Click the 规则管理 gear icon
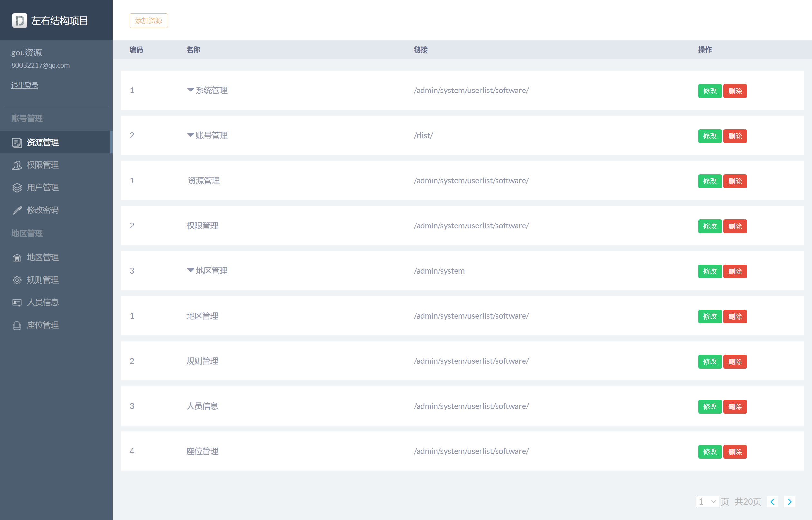The image size is (812, 520). pyautogui.click(x=17, y=280)
